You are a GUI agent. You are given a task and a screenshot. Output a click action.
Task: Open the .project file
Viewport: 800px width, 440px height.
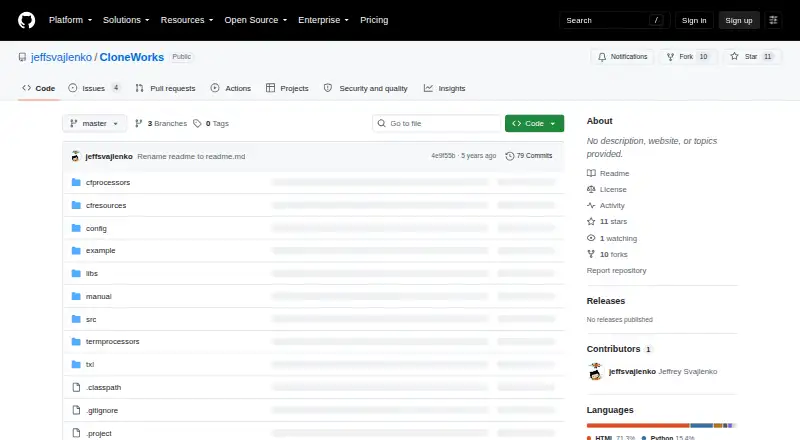(99, 433)
